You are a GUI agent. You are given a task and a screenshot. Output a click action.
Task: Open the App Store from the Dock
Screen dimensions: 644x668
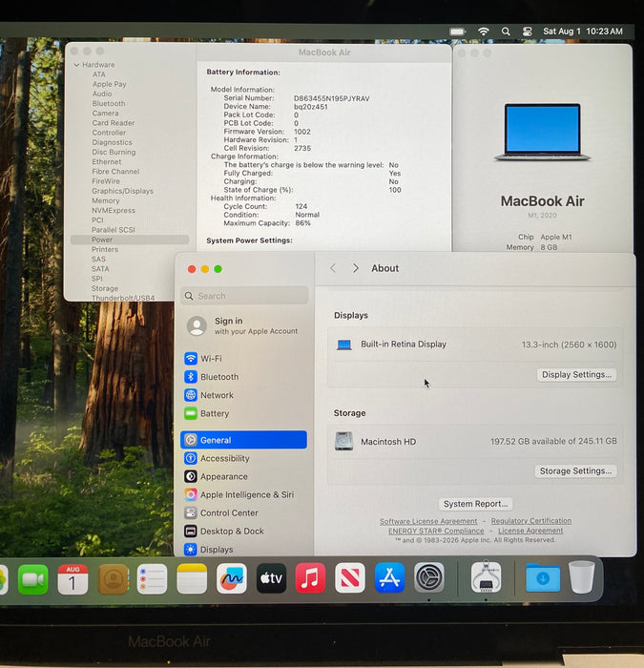[x=389, y=577]
